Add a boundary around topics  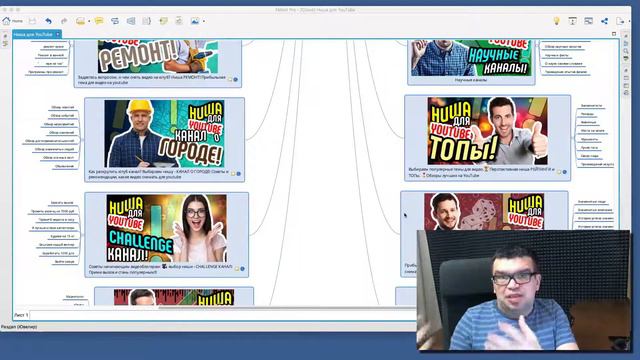tap(131, 21)
